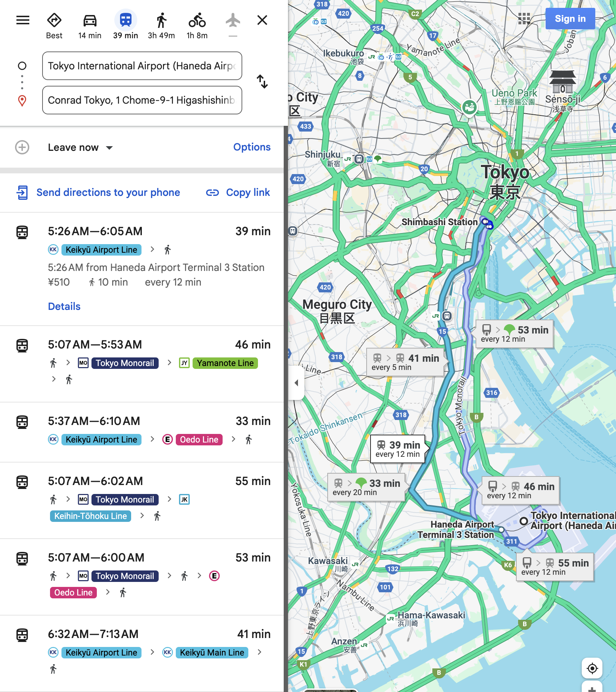Copy link to directions

[x=238, y=192]
